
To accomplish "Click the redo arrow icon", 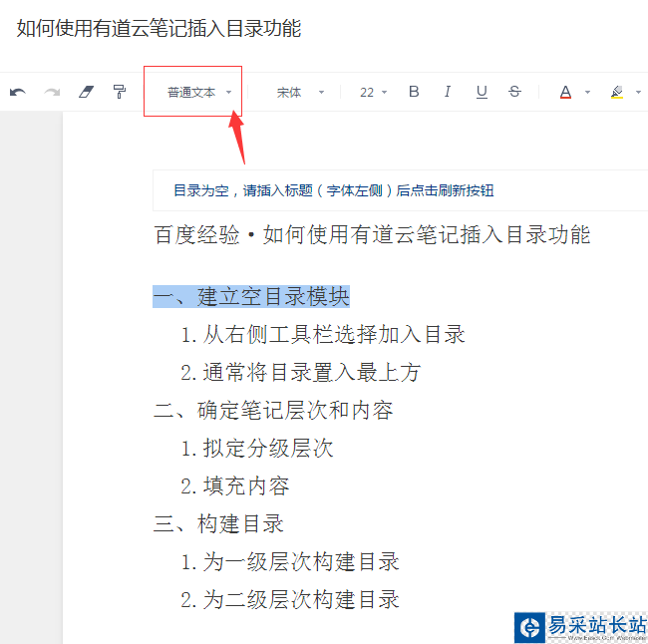I will coord(52,92).
